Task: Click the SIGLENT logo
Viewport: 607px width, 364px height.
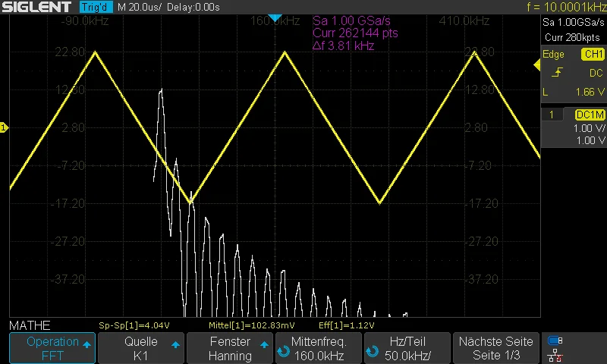Action: click(x=36, y=7)
